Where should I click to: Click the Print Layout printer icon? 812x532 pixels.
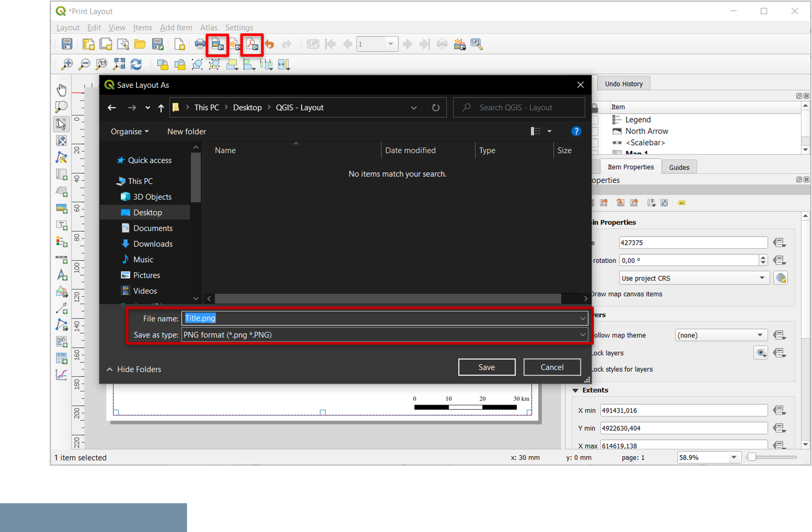(200, 44)
